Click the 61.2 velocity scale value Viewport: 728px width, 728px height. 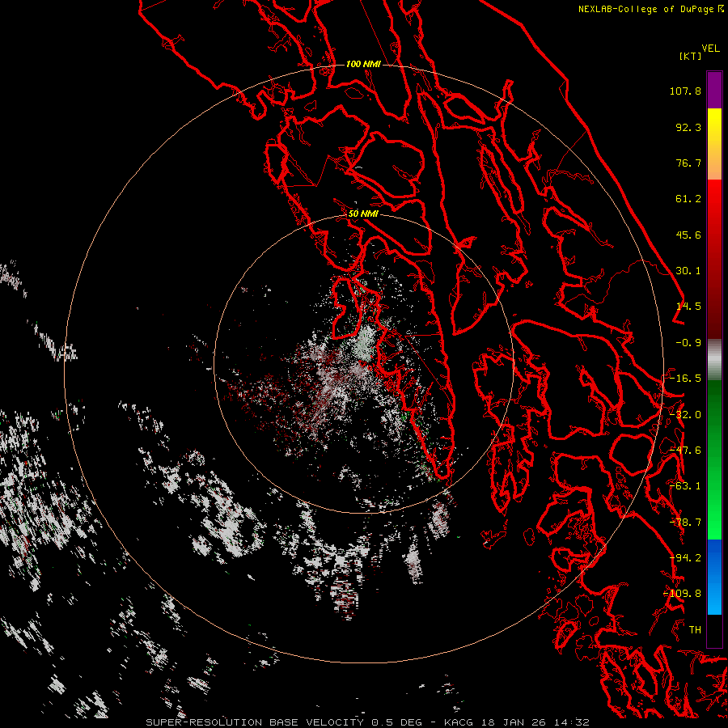[688, 199]
